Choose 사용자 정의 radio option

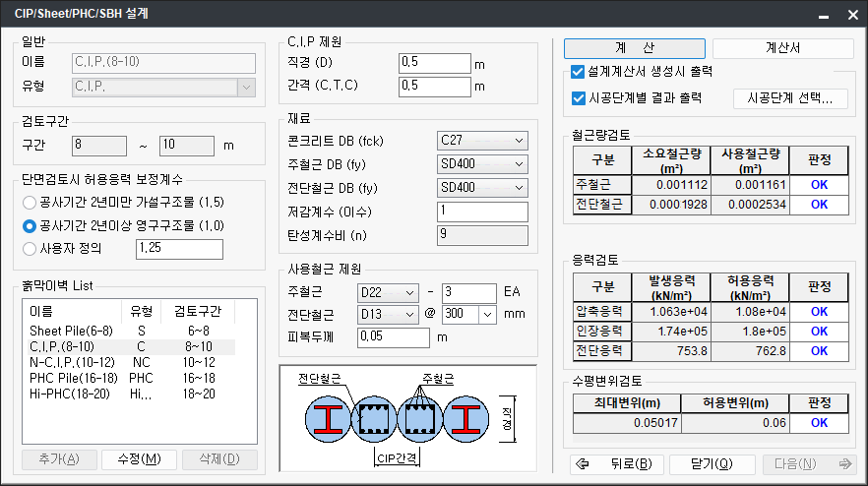[x=30, y=249]
